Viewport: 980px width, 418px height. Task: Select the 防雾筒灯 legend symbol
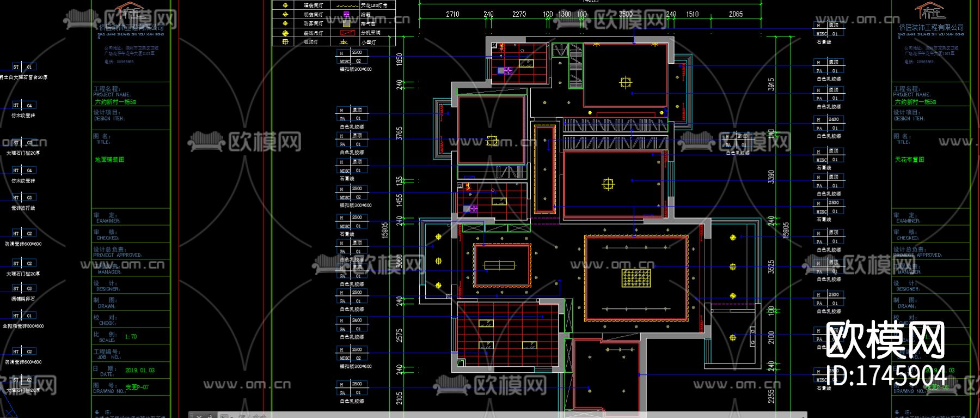coord(285,23)
